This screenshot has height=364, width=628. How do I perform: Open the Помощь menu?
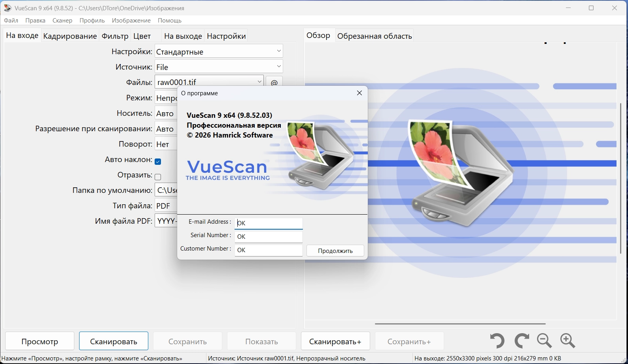[170, 20]
